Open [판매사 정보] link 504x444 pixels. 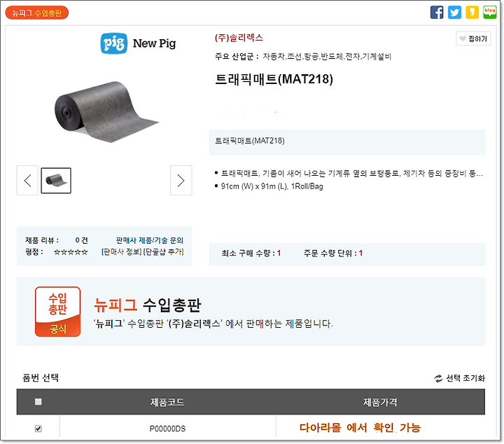click(122, 251)
